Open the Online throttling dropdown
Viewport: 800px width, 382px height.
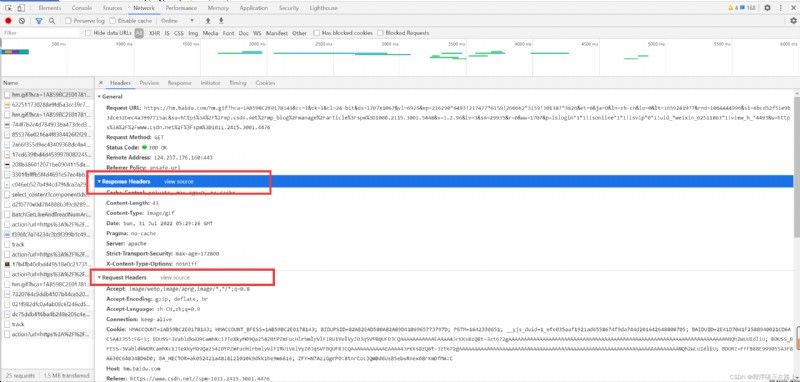coord(177,21)
